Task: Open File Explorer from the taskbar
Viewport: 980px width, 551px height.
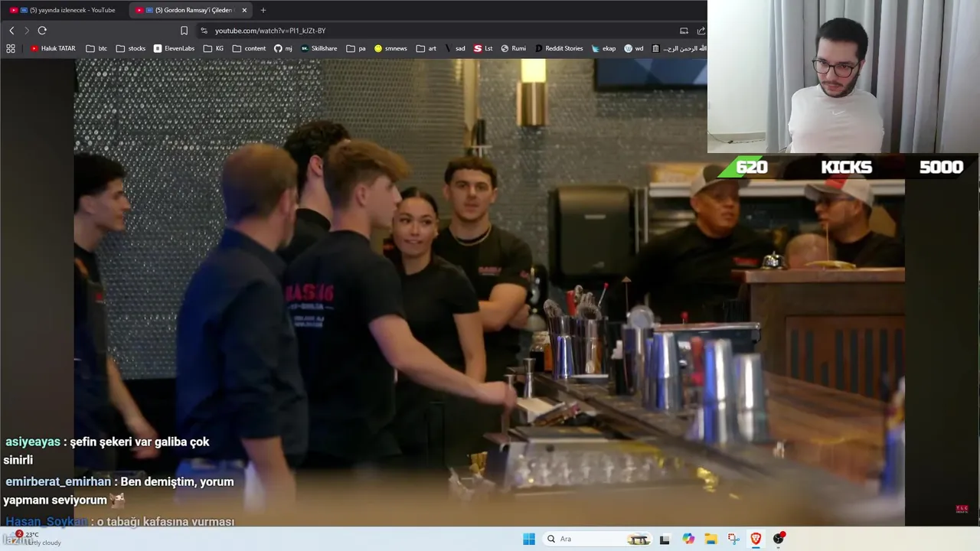Action: (x=710, y=539)
